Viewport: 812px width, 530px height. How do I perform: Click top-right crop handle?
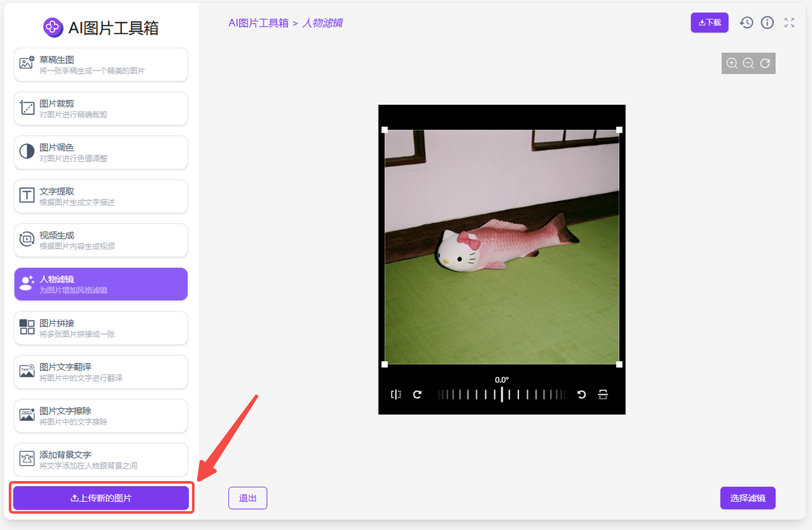click(619, 129)
